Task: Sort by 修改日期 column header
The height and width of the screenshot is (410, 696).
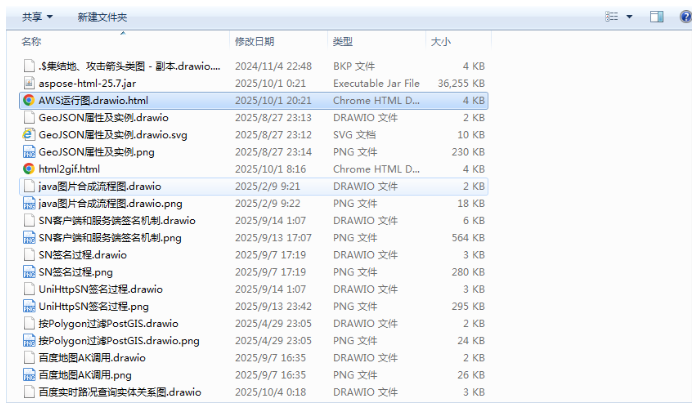Action: [254, 41]
